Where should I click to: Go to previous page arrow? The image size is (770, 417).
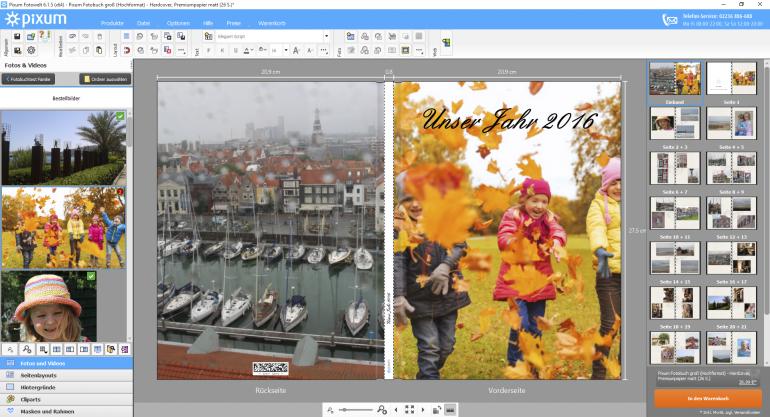[396, 410]
